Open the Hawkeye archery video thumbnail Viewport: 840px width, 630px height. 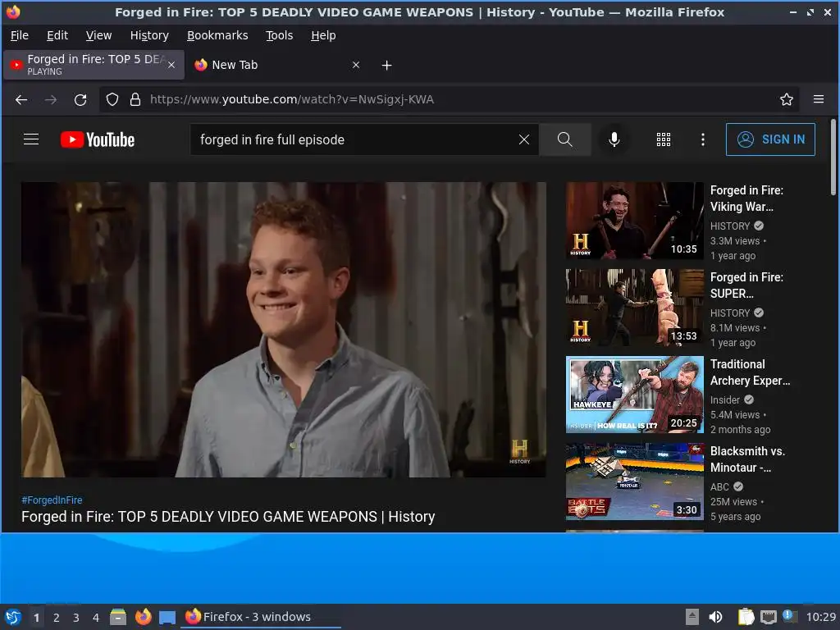[635, 395]
